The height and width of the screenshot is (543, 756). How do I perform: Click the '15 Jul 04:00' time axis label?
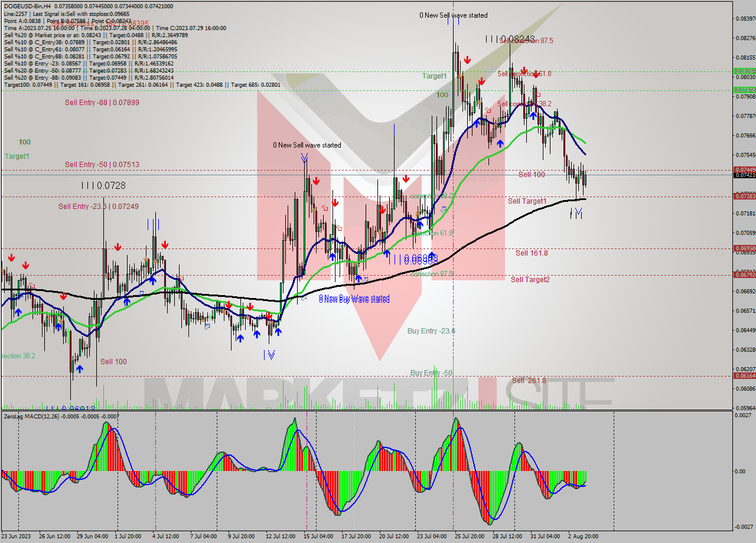[318, 537]
